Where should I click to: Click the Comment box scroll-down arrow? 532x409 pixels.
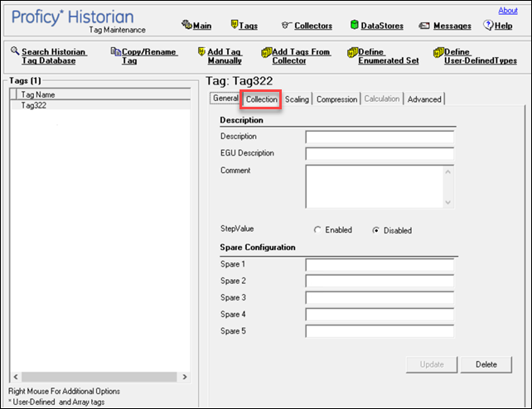447,202
